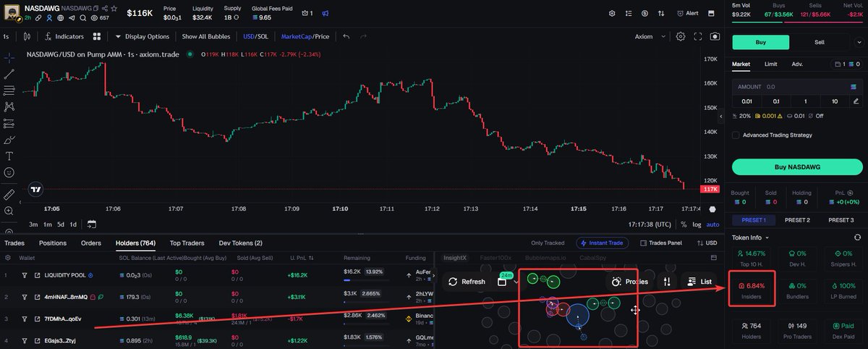The width and height of the screenshot is (868, 349).
Task: Select the text annotation tool
Action: tap(9, 156)
